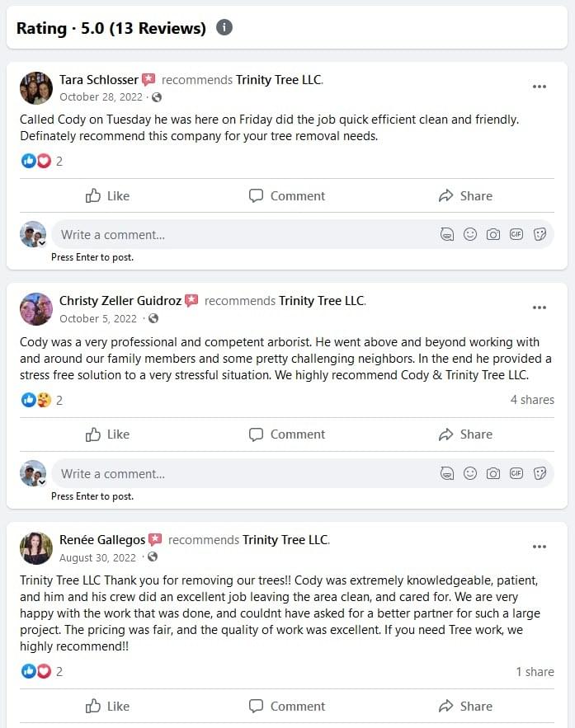The height and width of the screenshot is (728, 575).
Task: Like Tara Schlosser's review
Action: point(108,196)
